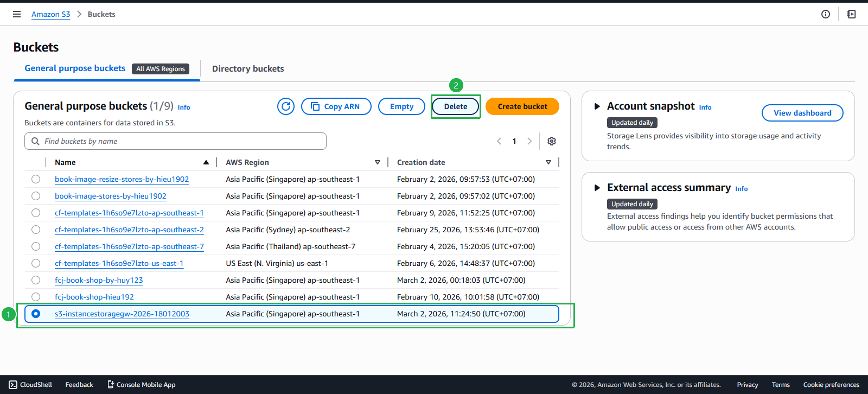Open Info link beside General purpose buckets
This screenshot has height=394, width=868.
pos(184,107)
